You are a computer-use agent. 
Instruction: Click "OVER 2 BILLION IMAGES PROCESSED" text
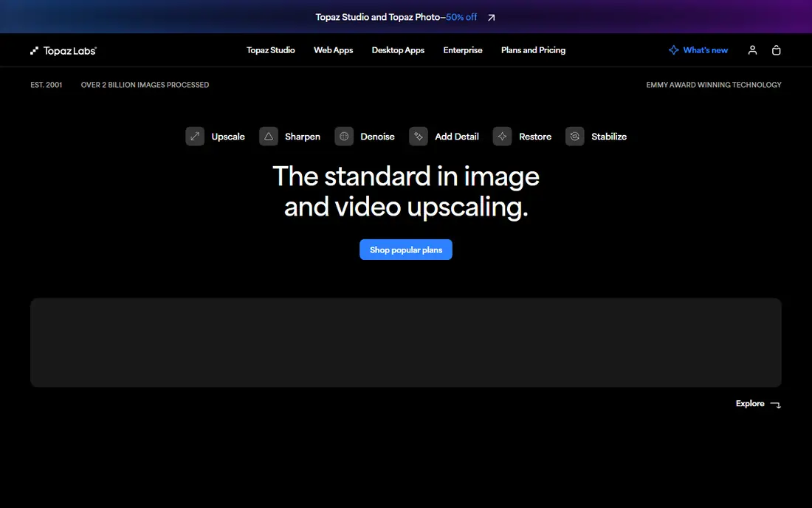tap(145, 85)
